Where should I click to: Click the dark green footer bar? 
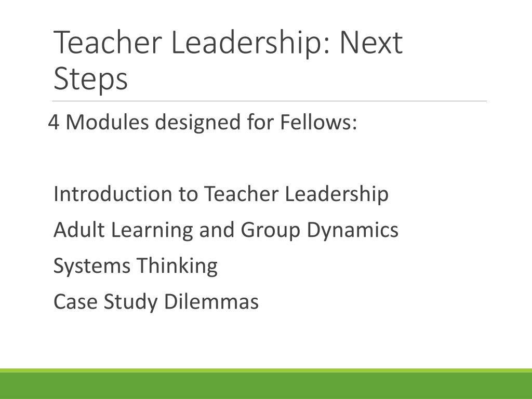point(266,386)
